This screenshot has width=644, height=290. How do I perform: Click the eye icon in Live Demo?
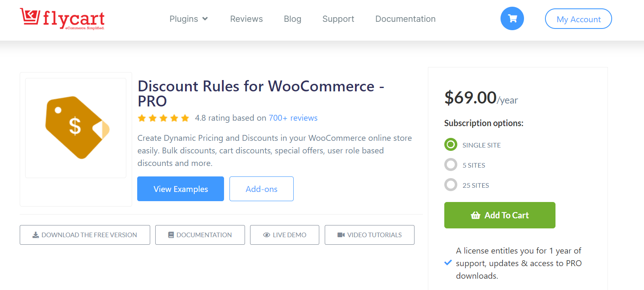[266, 235]
